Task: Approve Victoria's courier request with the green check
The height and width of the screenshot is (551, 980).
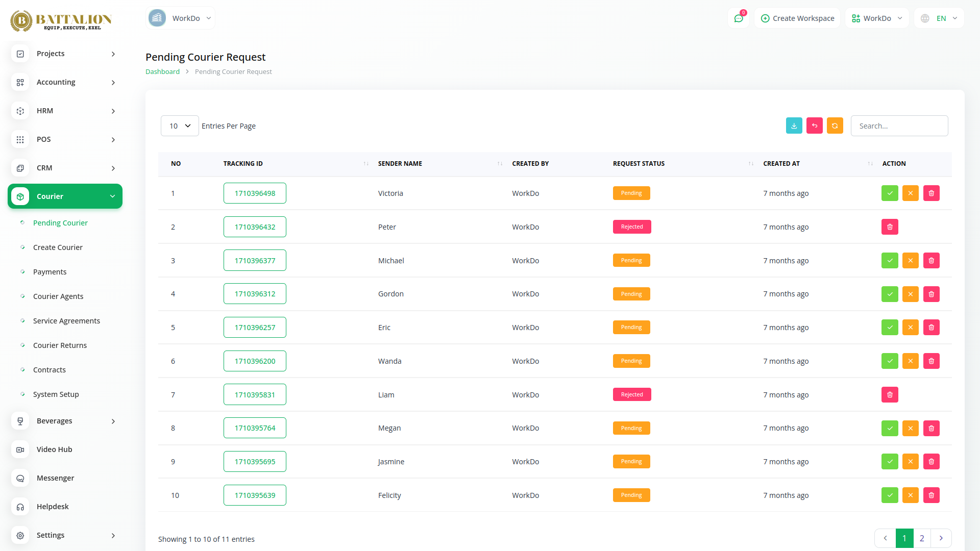Action: pyautogui.click(x=890, y=193)
